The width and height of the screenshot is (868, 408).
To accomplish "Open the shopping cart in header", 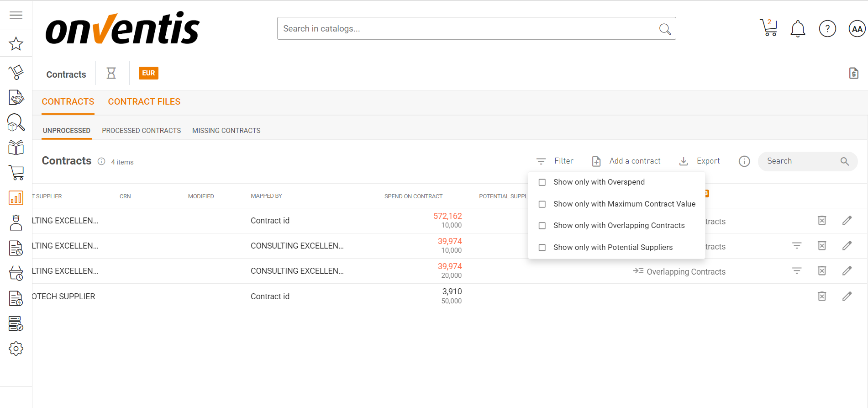I will pos(768,28).
